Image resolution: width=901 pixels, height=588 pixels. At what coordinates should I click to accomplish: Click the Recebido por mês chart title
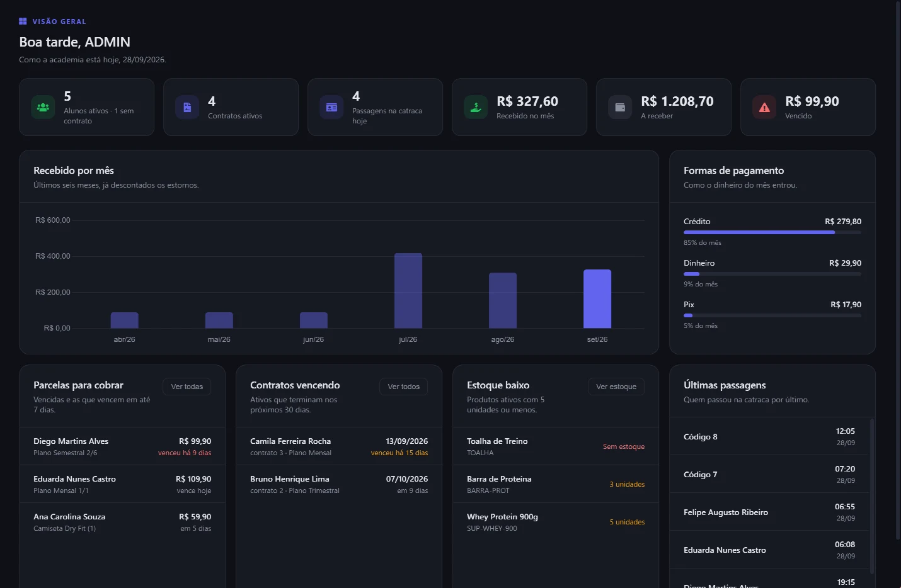coord(74,171)
